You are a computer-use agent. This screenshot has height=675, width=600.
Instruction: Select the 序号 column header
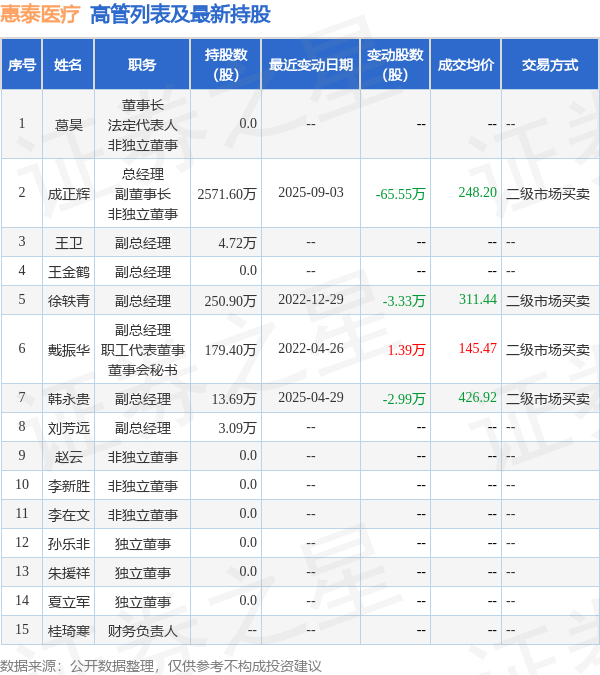[22, 65]
